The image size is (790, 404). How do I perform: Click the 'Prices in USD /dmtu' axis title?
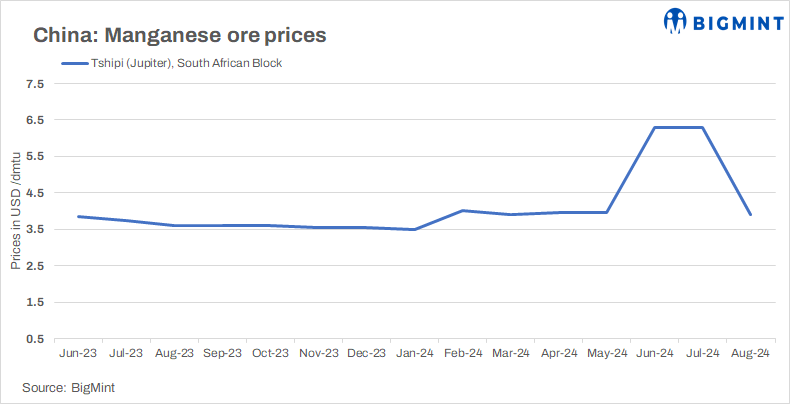15,211
